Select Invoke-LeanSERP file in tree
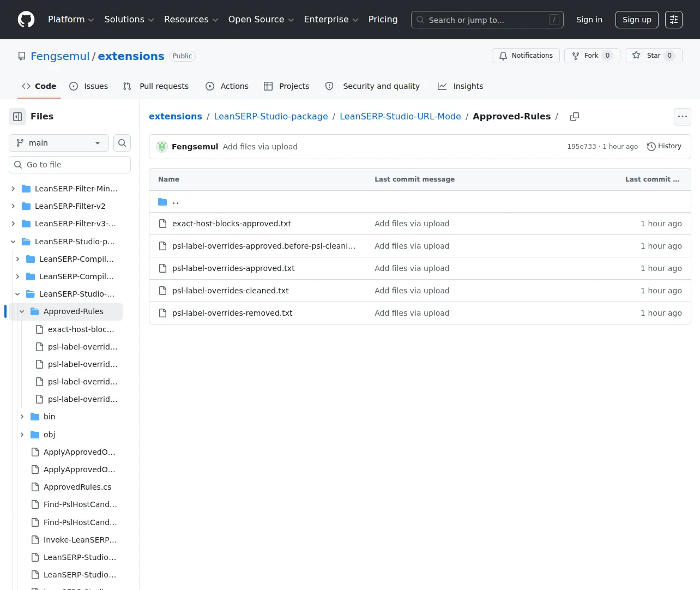Screen dimensions: 700x590 coord(80,540)
